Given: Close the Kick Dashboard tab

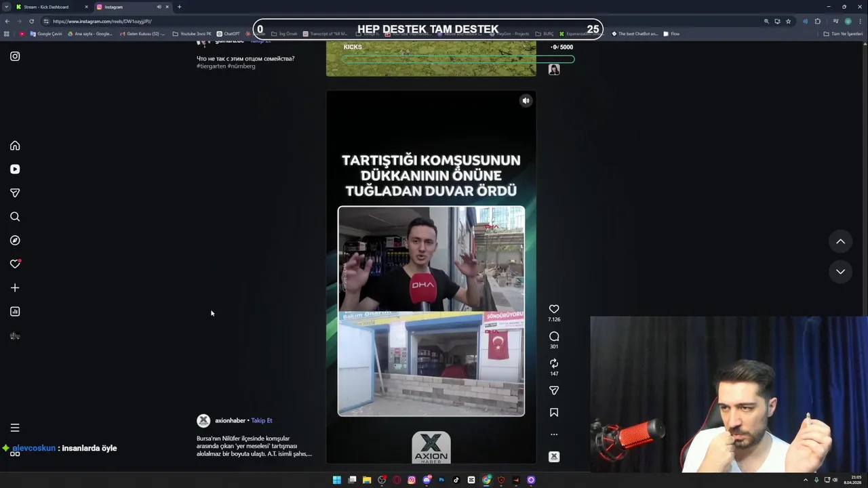Looking at the screenshot, I should pos(86,7).
